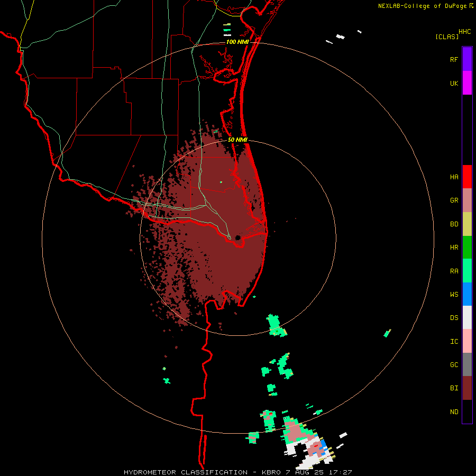Click the HA legend label
The width and height of the screenshot is (476, 476).
click(x=454, y=177)
